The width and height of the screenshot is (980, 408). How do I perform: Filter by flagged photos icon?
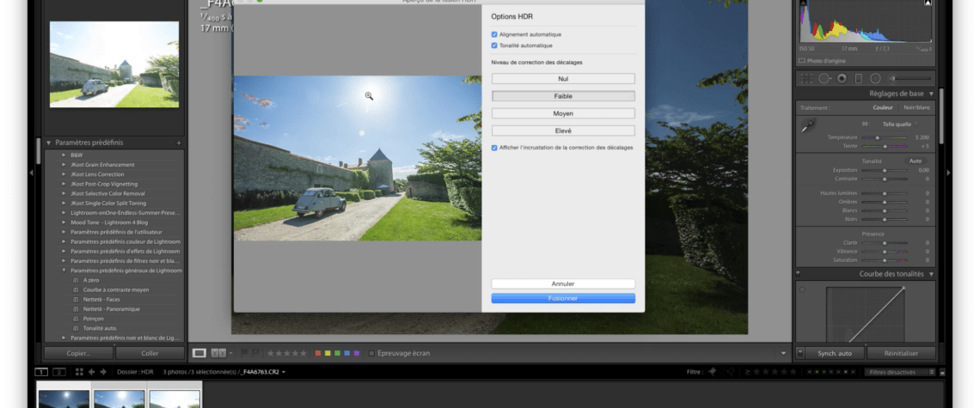coord(712,372)
